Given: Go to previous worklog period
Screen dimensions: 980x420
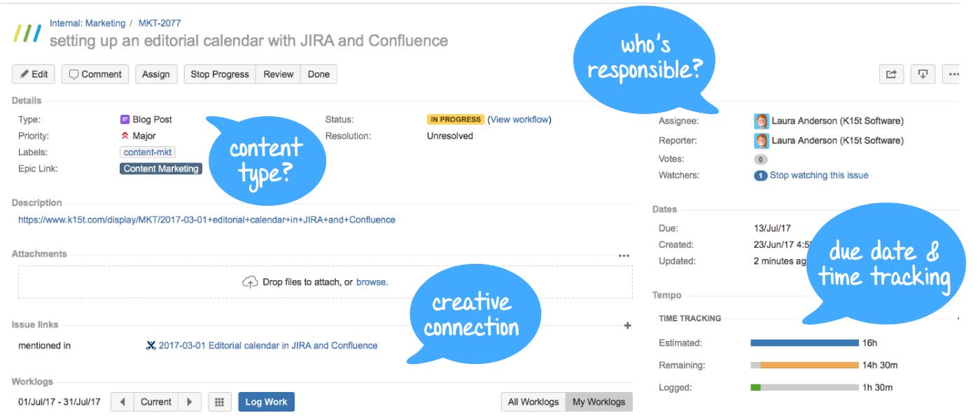Looking at the screenshot, I should tap(122, 402).
